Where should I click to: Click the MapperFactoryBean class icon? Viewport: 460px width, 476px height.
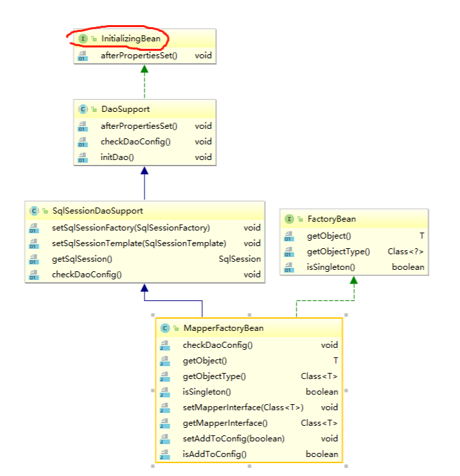tap(165, 328)
